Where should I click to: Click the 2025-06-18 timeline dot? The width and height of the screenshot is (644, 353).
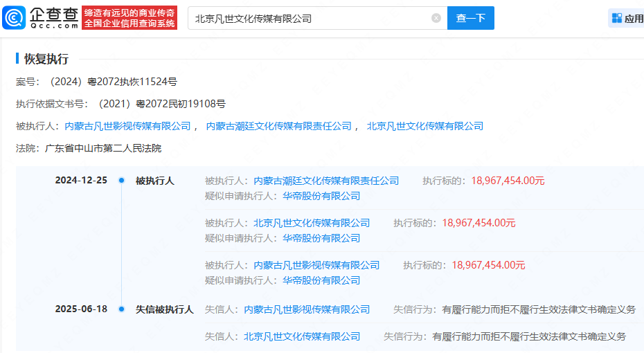[x=122, y=309]
